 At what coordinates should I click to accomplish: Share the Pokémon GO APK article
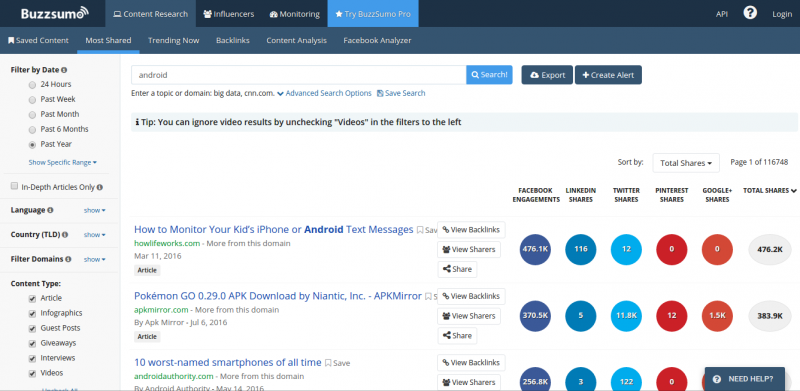(457, 335)
